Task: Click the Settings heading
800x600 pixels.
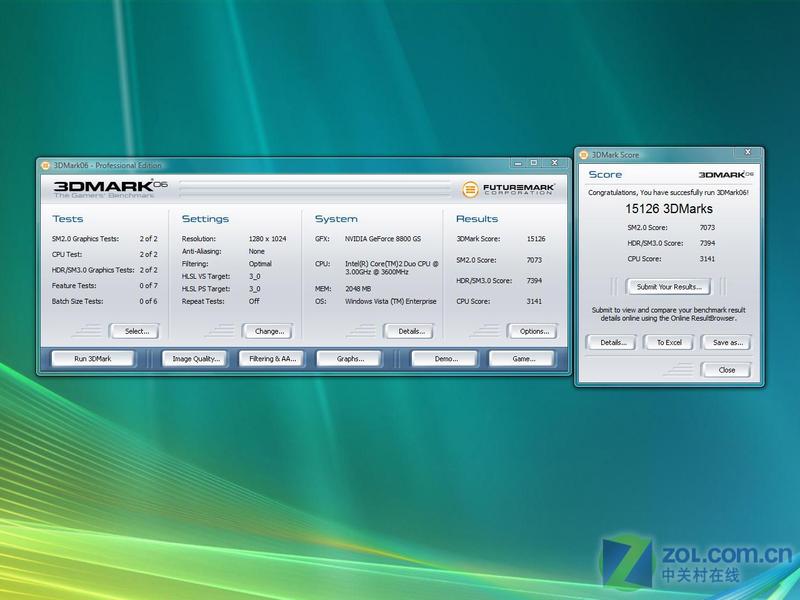Action: coord(205,219)
